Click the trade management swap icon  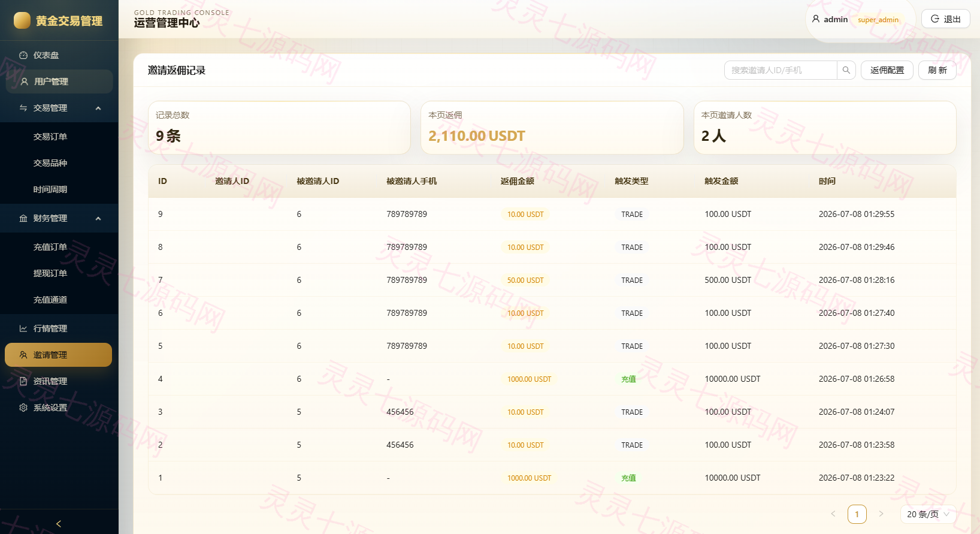click(23, 108)
